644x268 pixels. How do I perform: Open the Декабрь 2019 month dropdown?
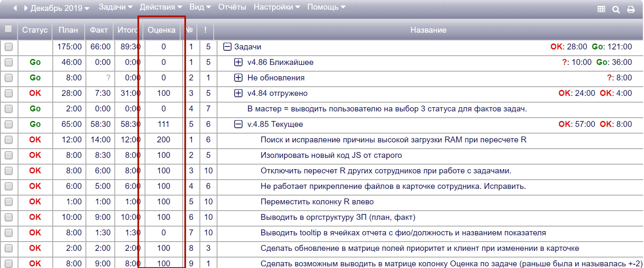(60, 8)
